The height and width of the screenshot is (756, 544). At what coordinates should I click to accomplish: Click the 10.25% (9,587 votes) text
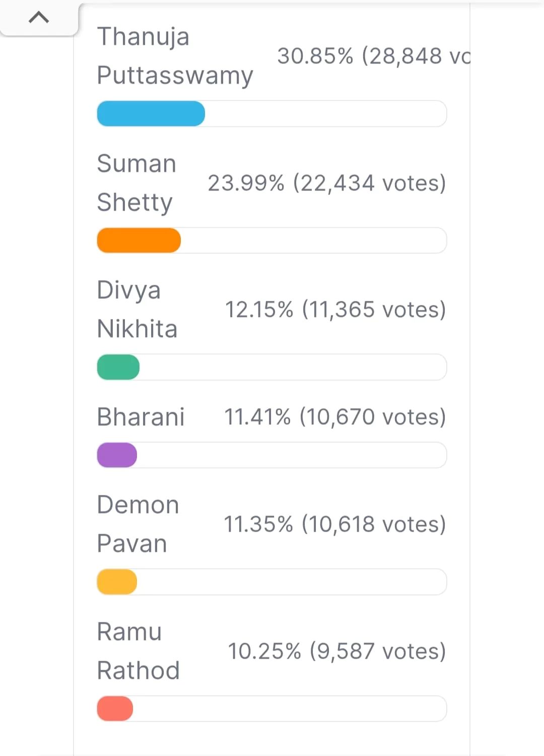(337, 651)
